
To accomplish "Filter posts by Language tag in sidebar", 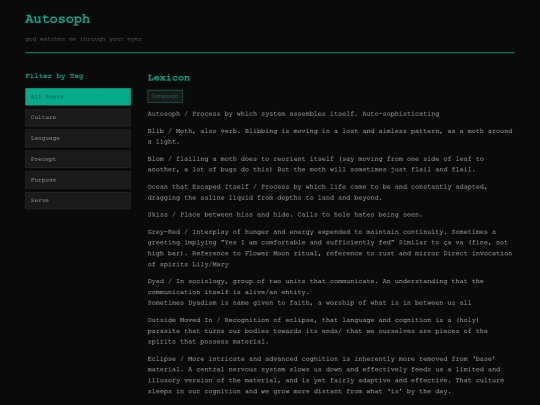I will coord(78,138).
